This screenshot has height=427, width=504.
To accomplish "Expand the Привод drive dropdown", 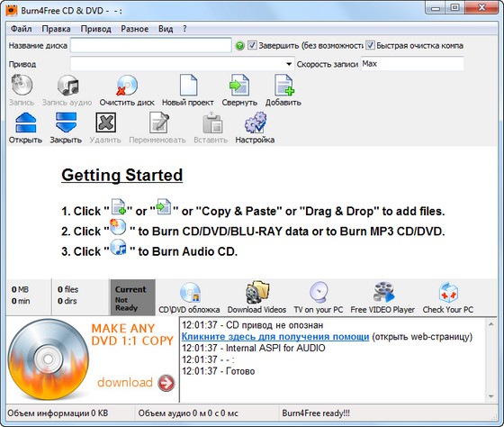I will (289, 64).
